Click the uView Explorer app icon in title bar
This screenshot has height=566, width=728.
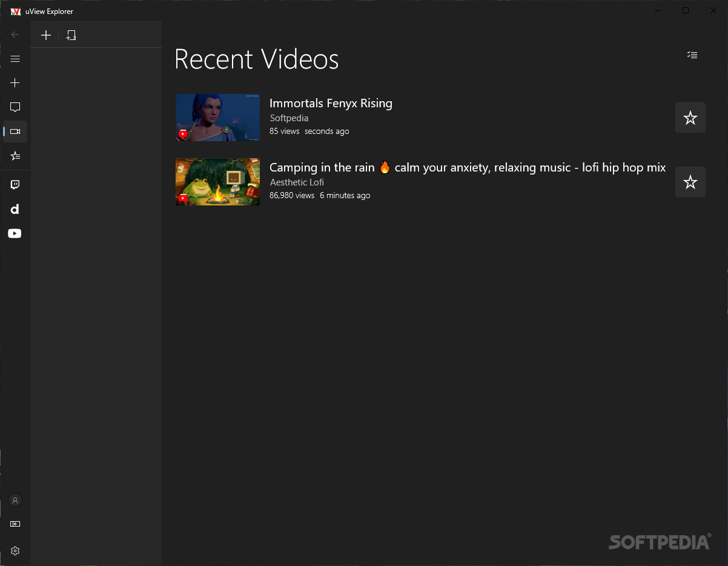(x=16, y=11)
